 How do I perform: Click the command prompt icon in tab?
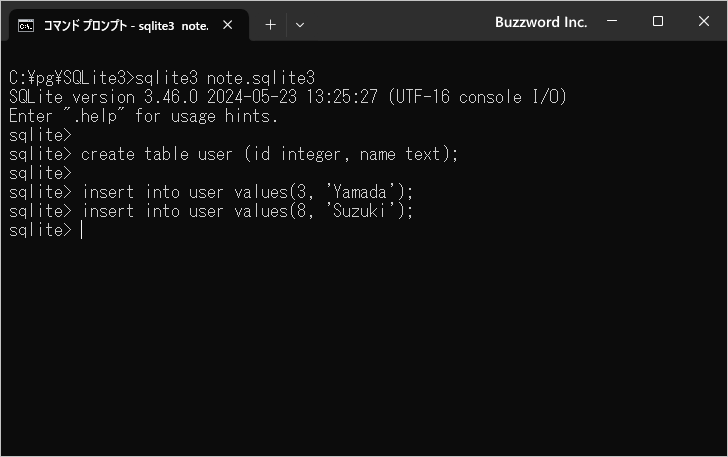[x=26, y=26]
